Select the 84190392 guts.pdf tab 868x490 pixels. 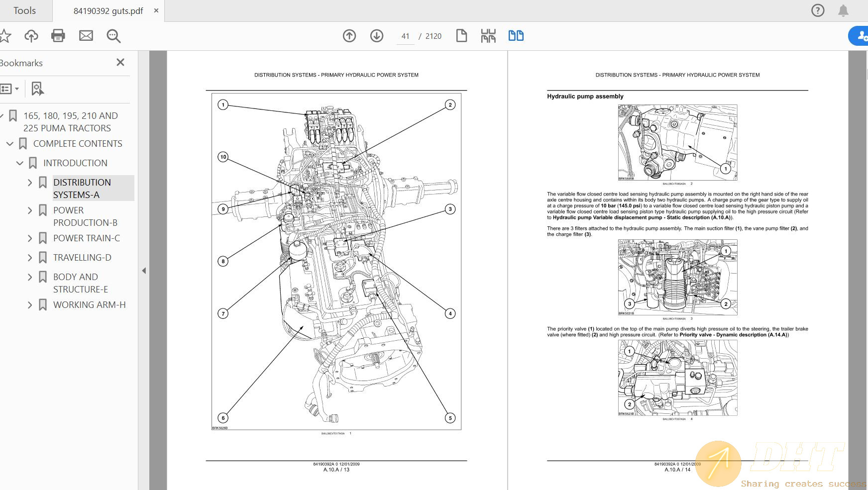click(108, 10)
